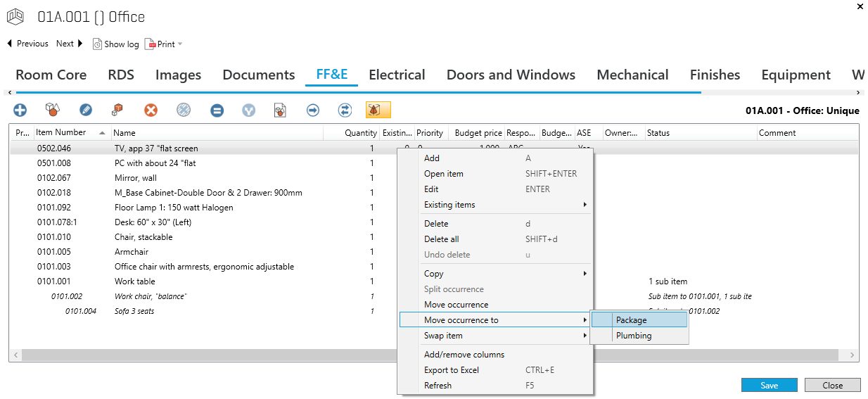
Task: Open the Print dropdown arrow
Action: (180, 44)
